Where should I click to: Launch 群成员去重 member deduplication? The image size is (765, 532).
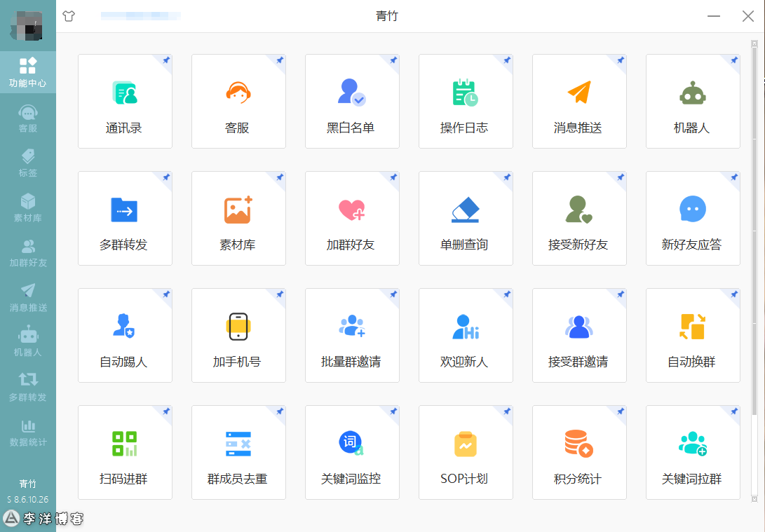pos(238,452)
